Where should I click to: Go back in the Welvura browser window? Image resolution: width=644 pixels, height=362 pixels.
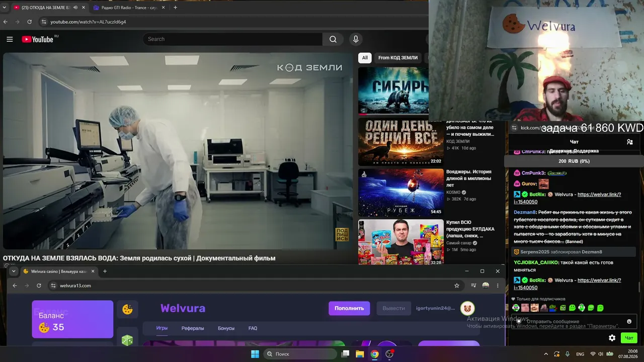point(15,286)
